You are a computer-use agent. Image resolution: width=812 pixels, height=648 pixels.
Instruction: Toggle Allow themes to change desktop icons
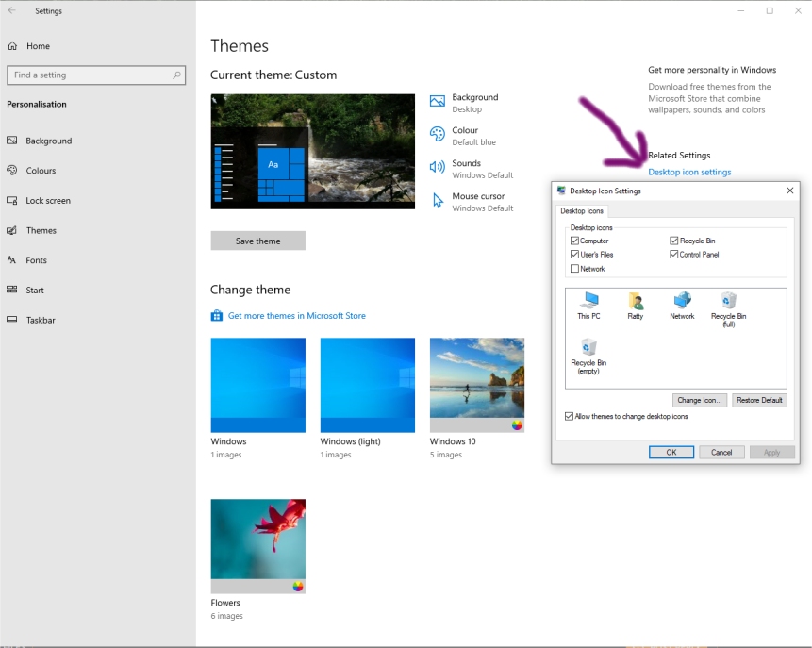tap(569, 417)
